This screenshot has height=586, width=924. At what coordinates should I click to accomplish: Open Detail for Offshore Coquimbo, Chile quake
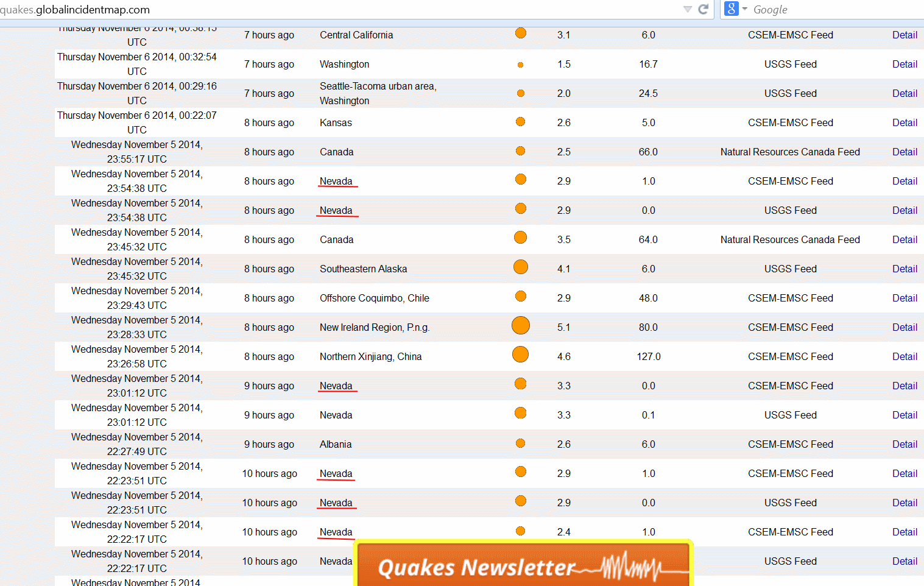pos(905,298)
